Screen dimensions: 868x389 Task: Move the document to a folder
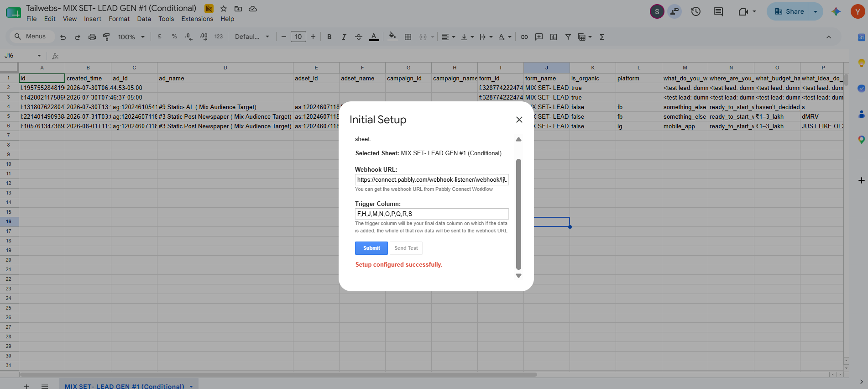(238, 9)
